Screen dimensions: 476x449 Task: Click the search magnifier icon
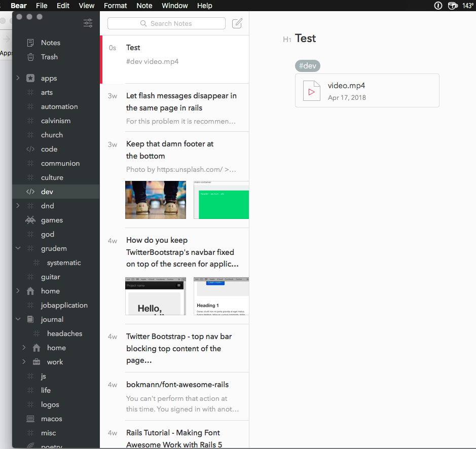[143, 23]
